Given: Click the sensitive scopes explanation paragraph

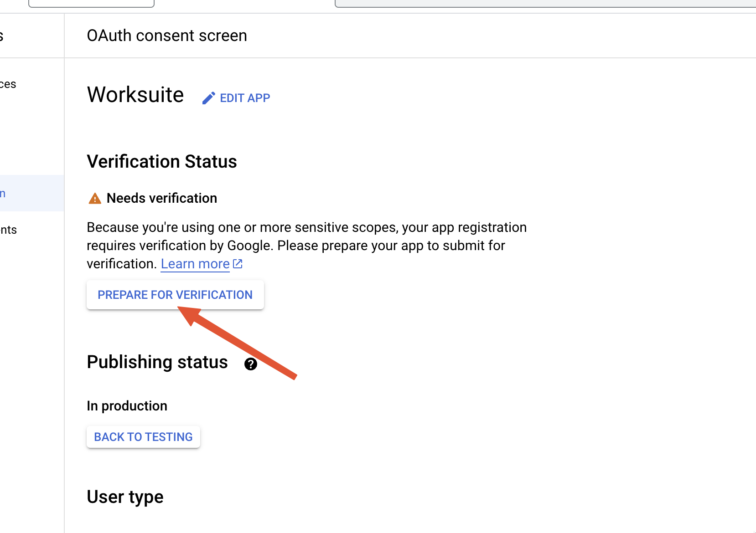Looking at the screenshot, I should [x=306, y=246].
